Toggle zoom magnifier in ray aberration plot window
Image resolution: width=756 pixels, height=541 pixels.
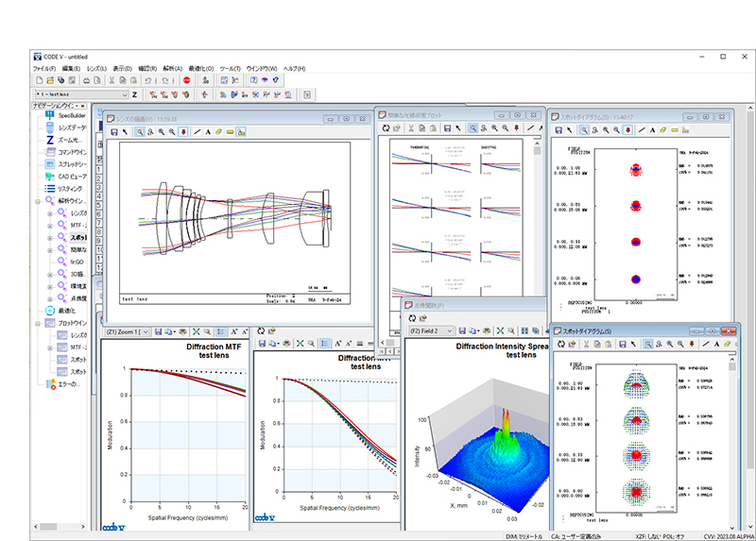click(x=473, y=128)
